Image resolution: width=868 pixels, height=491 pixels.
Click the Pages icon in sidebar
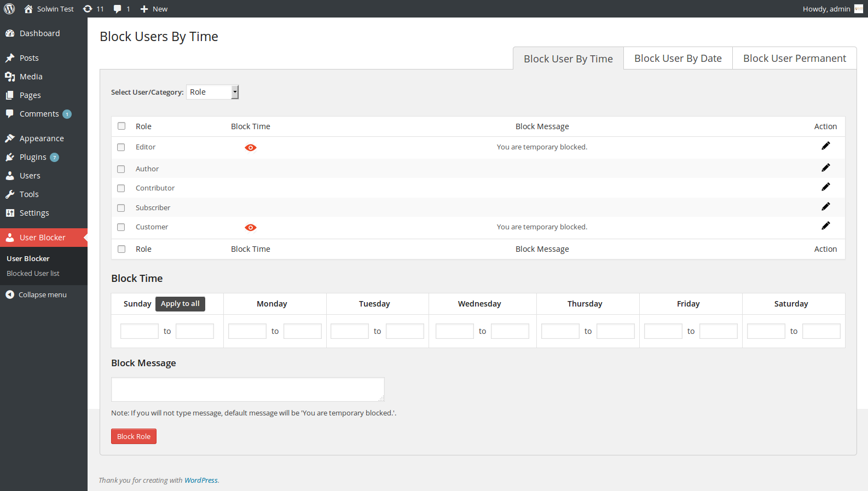tap(10, 95)
